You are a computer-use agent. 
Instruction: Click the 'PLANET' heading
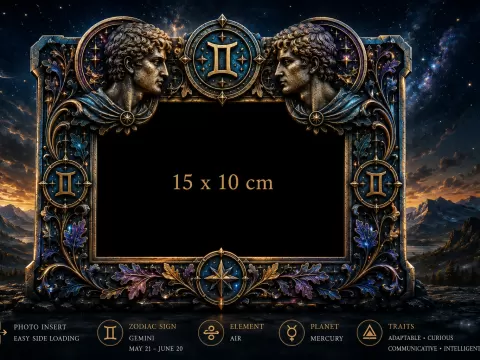click(325, 326)
